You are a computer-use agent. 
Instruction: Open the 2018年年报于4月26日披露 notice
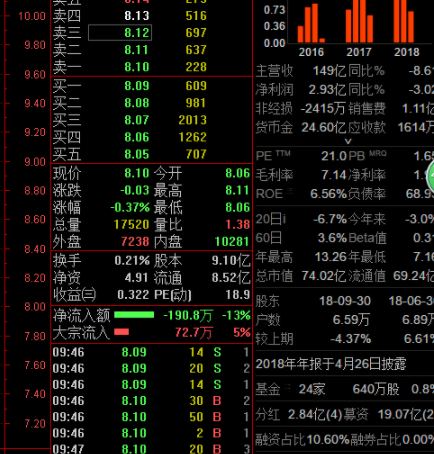coord(331,364)
